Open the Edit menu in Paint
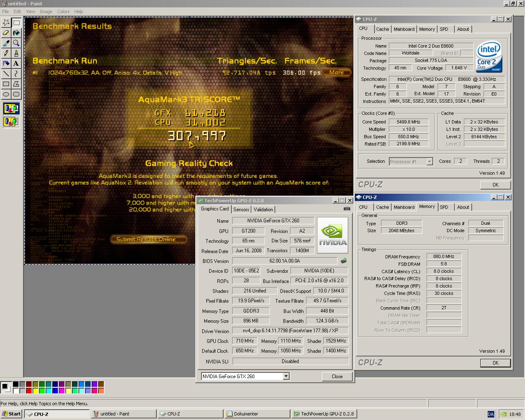525x420 pixels. pos(17,11)
